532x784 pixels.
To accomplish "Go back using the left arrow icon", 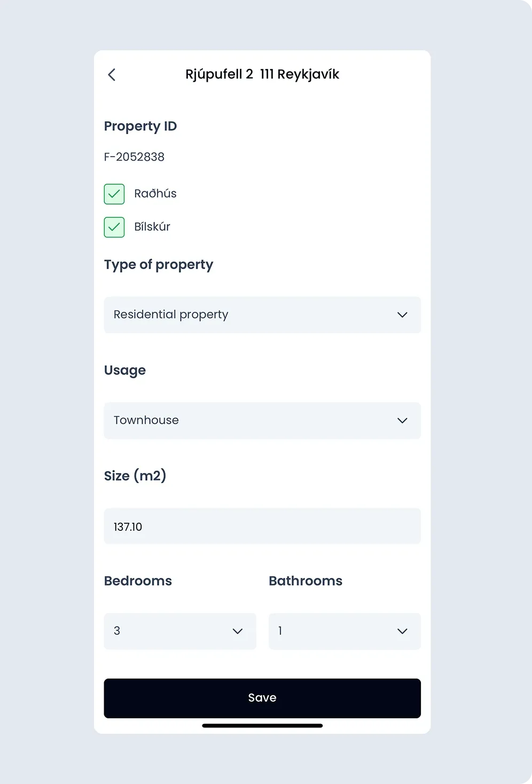I will coord(112,75).
